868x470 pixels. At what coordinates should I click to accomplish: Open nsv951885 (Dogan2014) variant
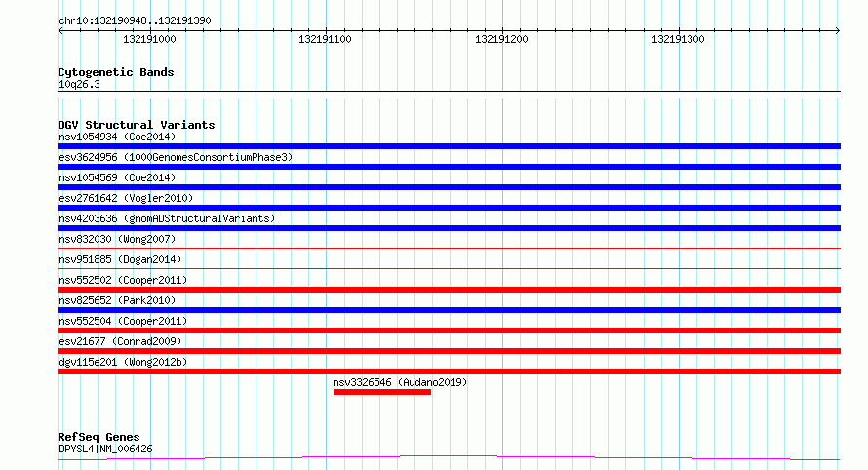(120, 259)
